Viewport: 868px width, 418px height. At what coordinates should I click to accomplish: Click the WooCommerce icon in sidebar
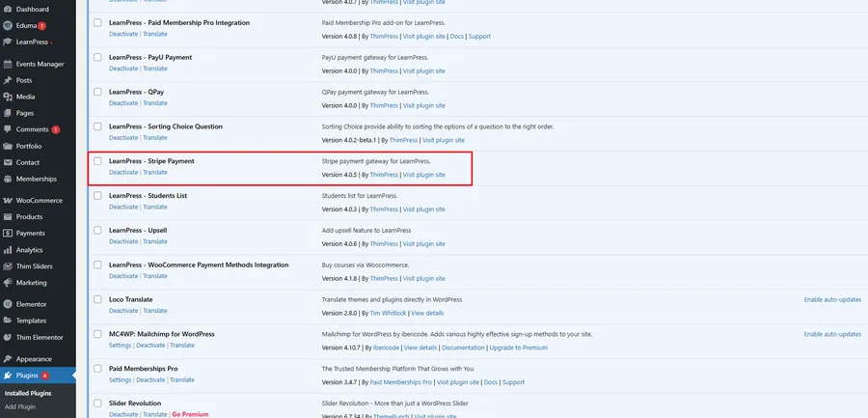8,200
